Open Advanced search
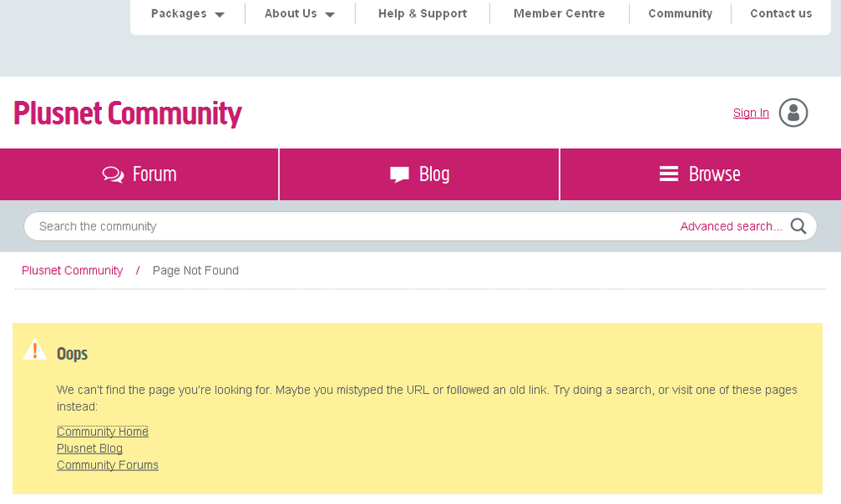Screen dimensions: 841x504 tap(732, 225)
